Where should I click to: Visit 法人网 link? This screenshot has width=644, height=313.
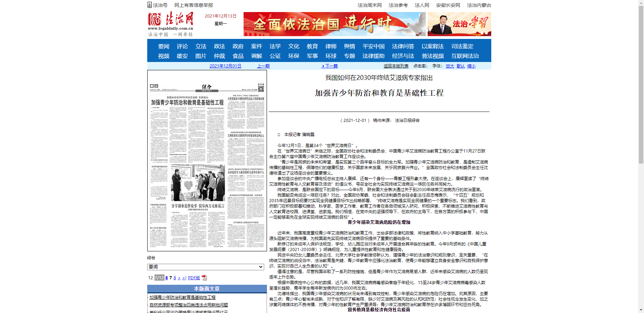(422, 5)
